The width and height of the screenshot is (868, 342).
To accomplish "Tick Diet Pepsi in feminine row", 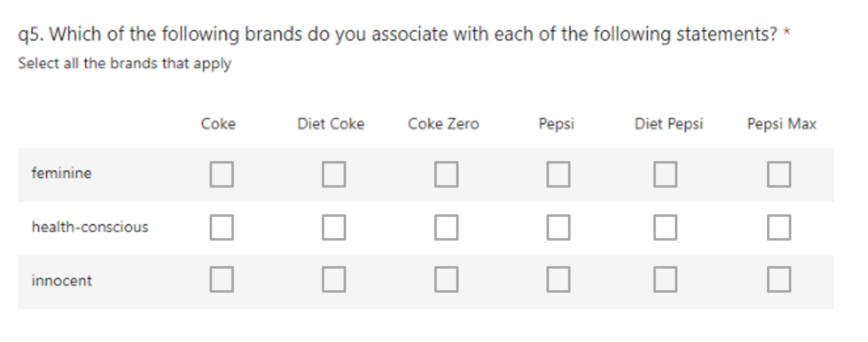I will point(665,174).
